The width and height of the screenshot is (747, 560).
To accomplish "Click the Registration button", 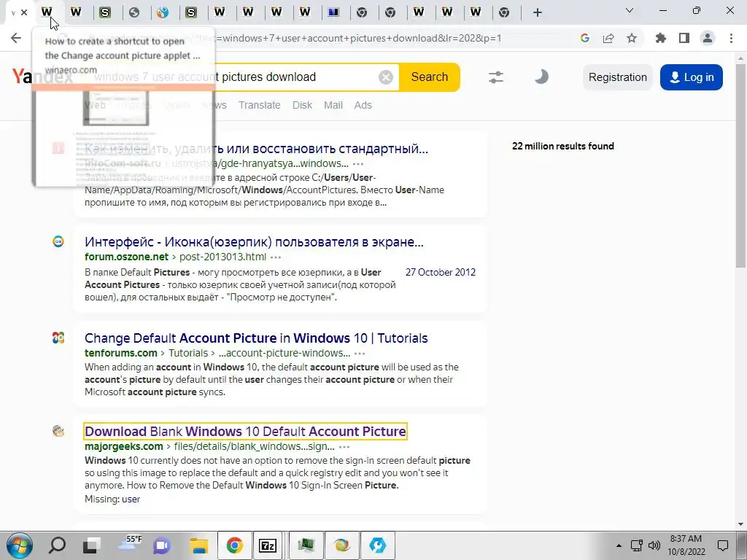I will 617,77.
